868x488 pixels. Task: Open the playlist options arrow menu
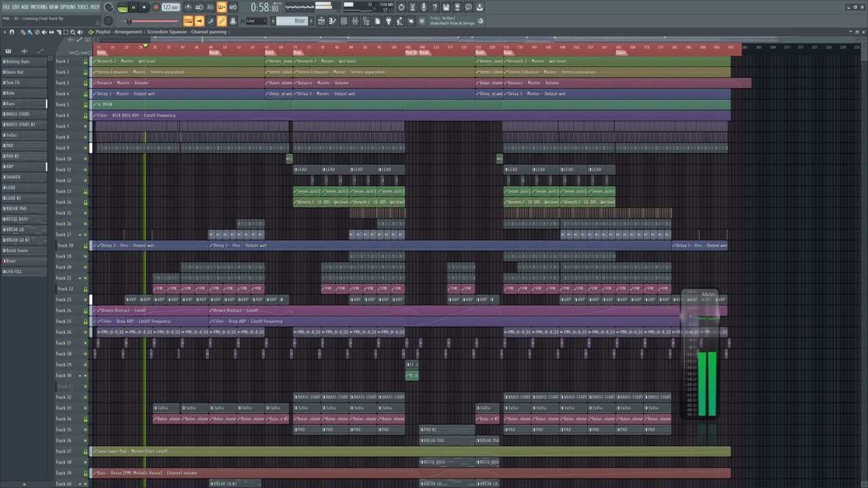coord(5,33)
